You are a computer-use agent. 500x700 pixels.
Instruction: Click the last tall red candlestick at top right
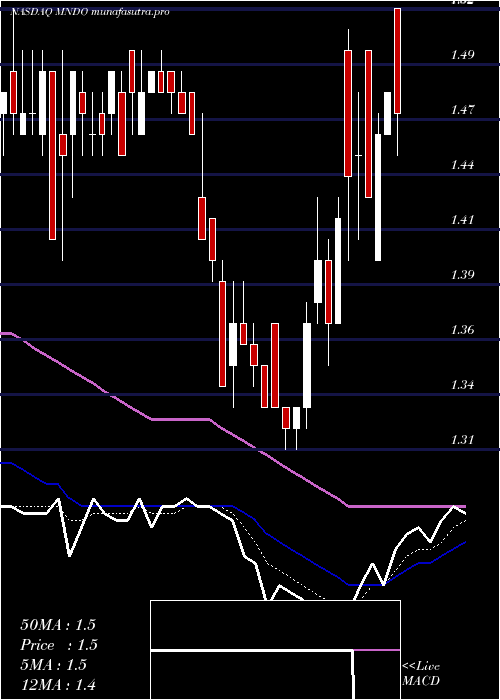pyautogui.click(x=397, y=61)
